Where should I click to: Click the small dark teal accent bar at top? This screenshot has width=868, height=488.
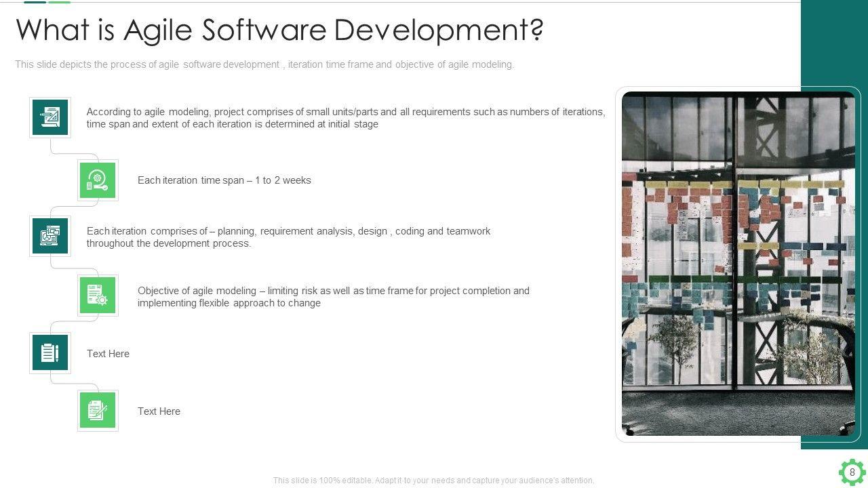[35, 2]
